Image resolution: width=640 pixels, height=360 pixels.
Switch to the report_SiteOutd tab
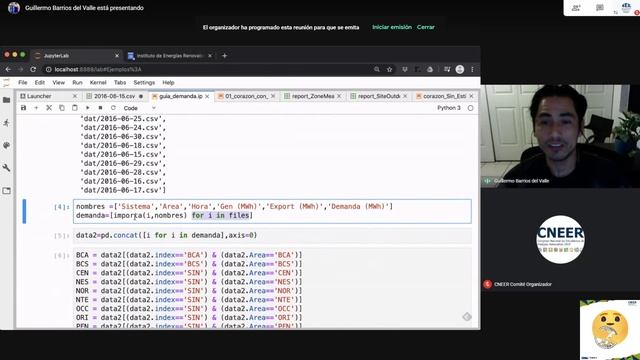pyautogui.click(x=379, y=96)
